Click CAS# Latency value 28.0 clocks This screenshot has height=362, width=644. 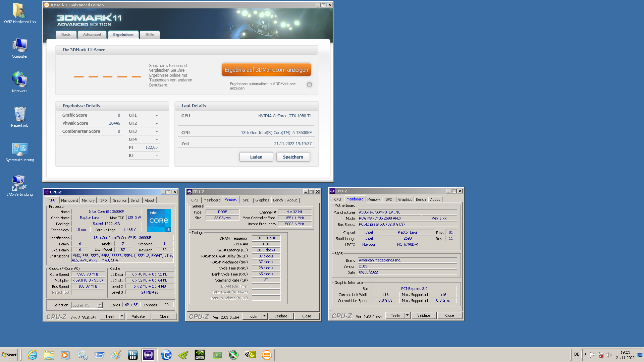(x=266, y=250)
